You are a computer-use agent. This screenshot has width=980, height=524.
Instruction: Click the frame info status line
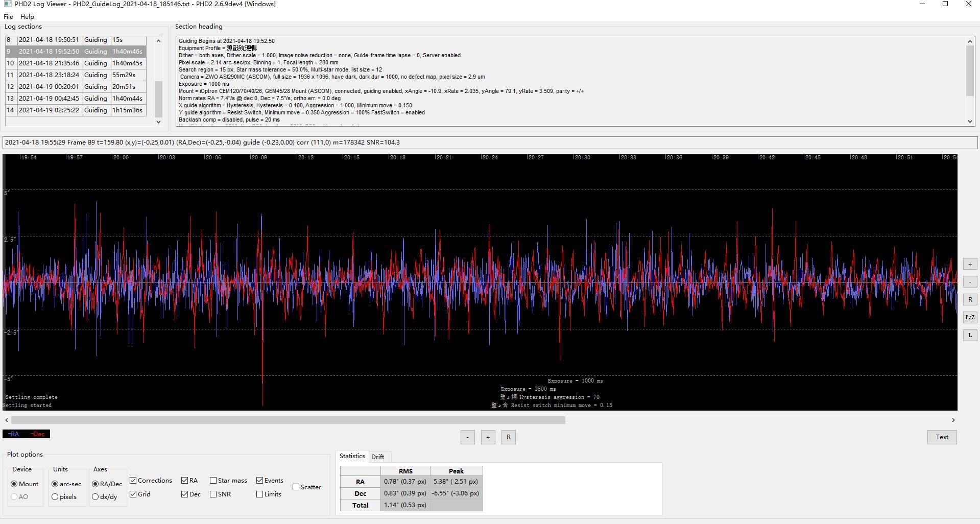pyautogui.click(x=489, y=142)
